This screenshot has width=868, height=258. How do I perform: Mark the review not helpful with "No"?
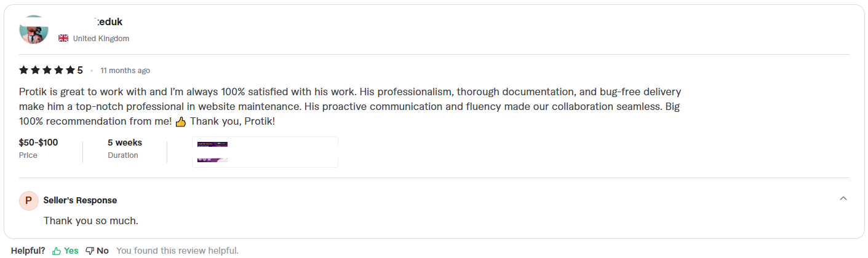(97, 251)
